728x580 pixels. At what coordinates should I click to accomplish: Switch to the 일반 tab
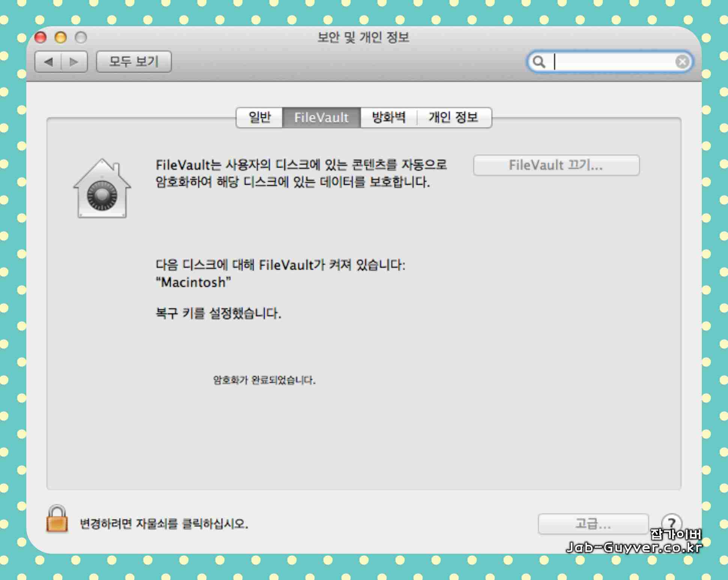pyautogui.click(x=260, y=117)
